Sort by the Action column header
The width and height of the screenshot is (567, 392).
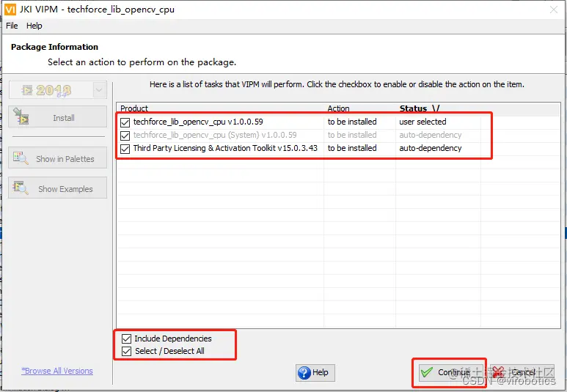[338, 108]
